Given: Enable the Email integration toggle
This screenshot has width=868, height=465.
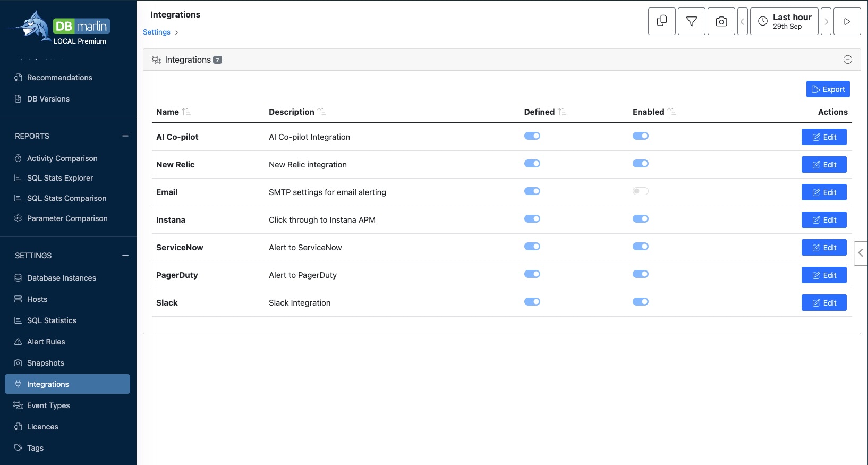Looking at the screenshot, I should point(640,191).
